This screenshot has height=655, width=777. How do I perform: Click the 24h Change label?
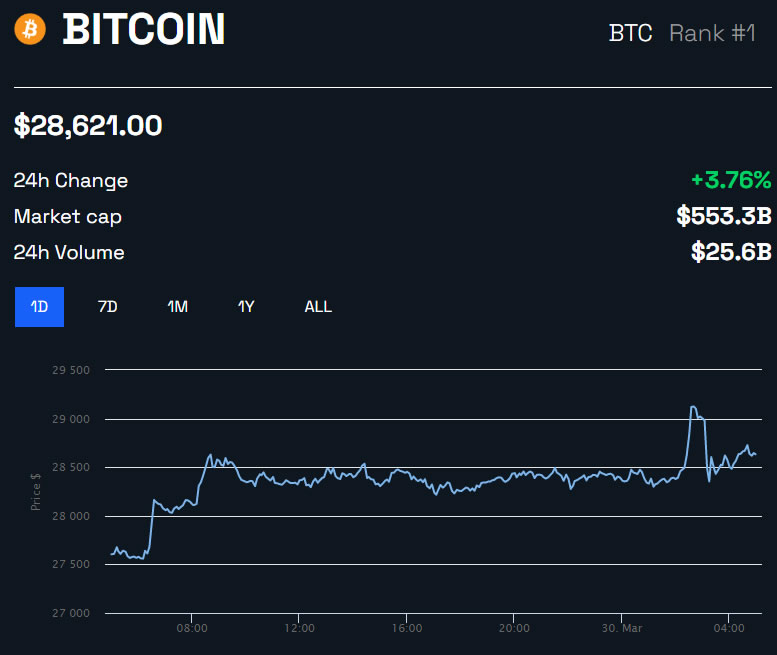71,181
